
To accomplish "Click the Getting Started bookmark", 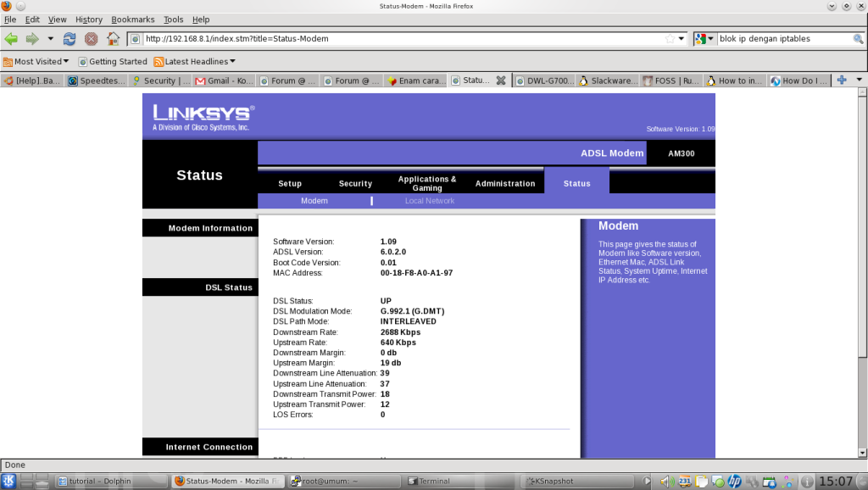I will pos(113,61).
